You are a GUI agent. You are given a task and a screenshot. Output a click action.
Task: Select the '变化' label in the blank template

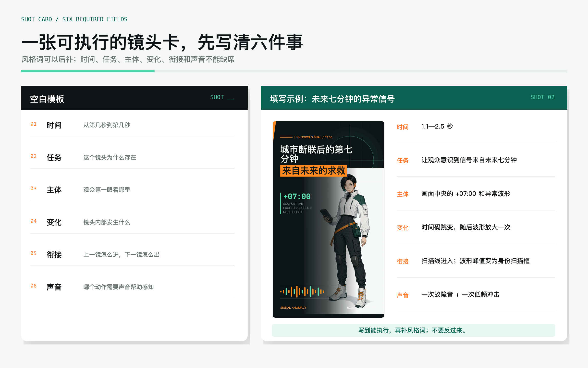point(54,222)
